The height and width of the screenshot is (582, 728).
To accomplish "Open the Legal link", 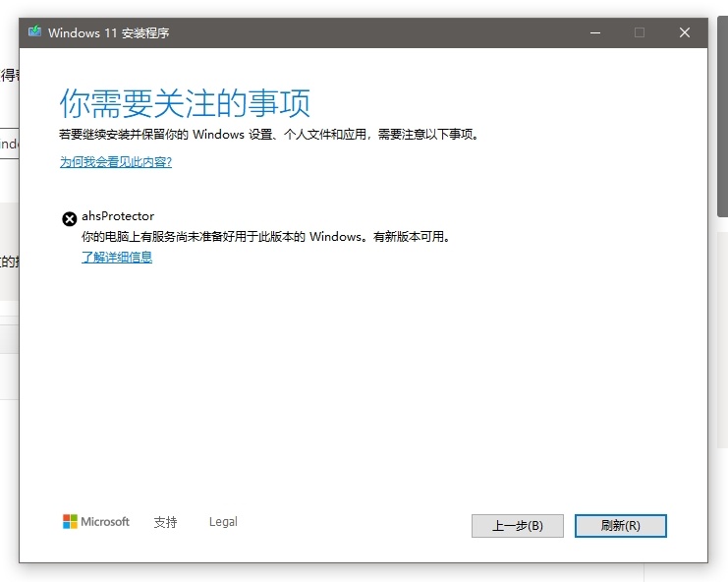I will [223, 522].
